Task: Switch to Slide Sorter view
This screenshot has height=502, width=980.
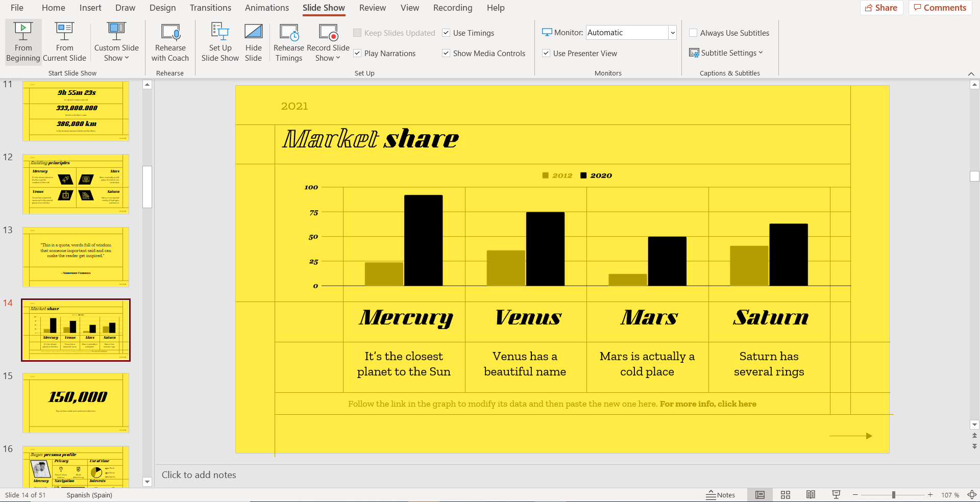Action: (786, 494)
